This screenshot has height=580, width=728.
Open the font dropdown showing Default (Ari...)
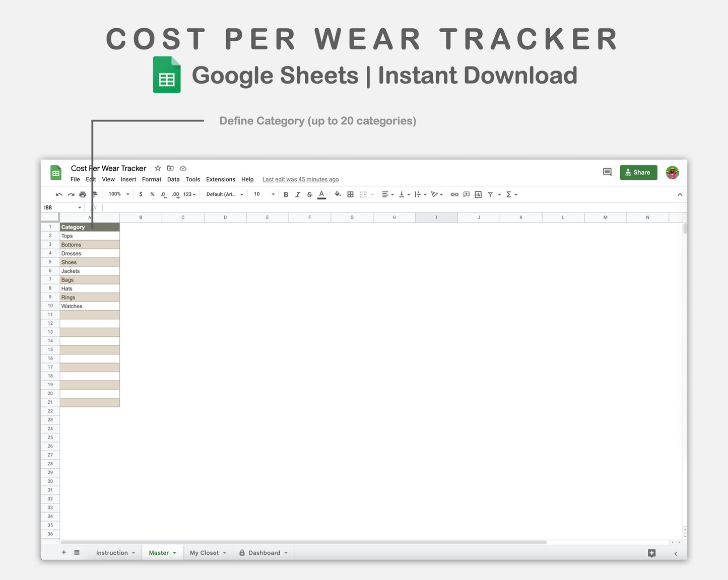point(224,194)
